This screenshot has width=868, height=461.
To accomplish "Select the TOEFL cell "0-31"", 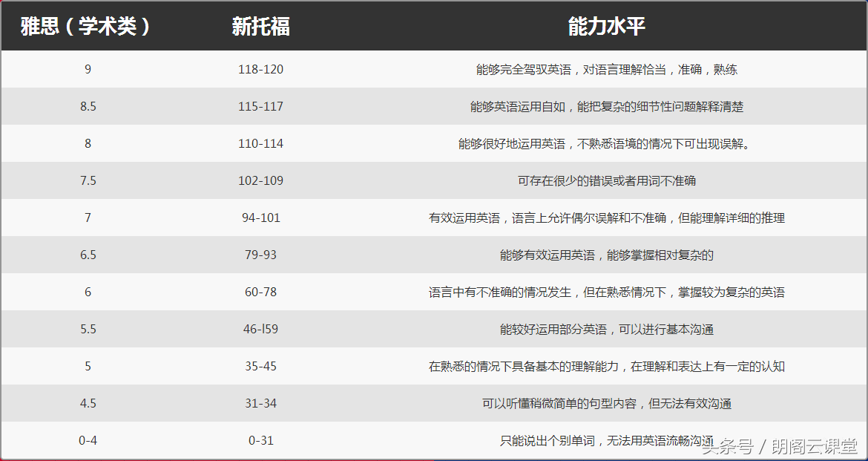I will (x=260, y=440).
